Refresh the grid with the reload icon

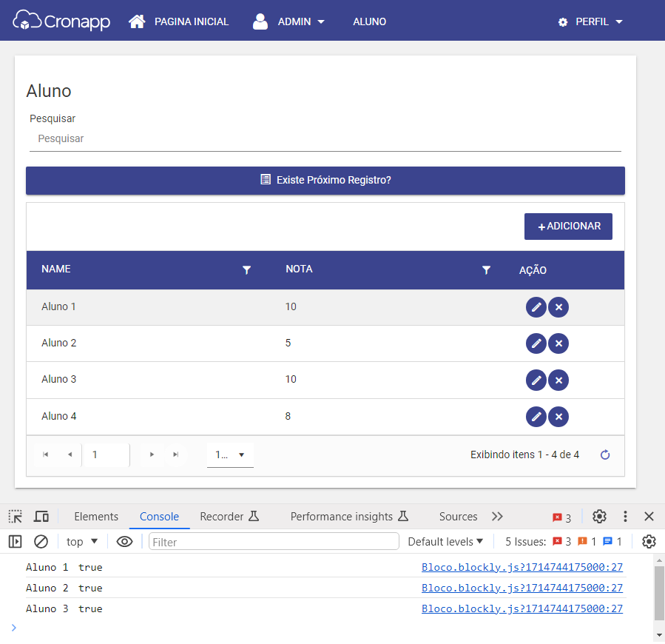605,455
